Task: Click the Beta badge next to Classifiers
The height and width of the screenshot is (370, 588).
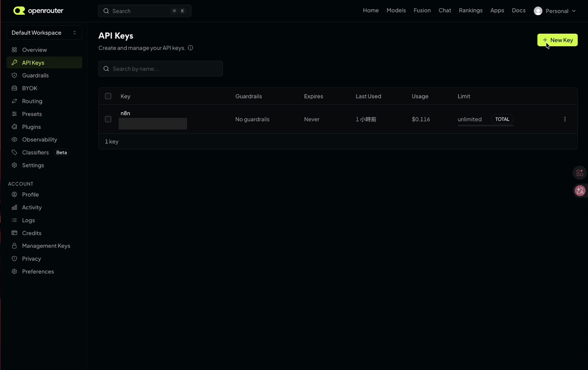Action: 61,153
